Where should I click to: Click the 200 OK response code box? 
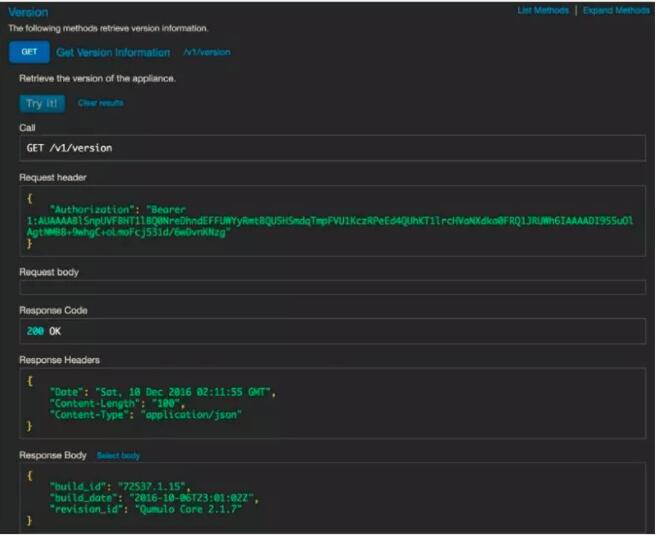coord(331,331)
